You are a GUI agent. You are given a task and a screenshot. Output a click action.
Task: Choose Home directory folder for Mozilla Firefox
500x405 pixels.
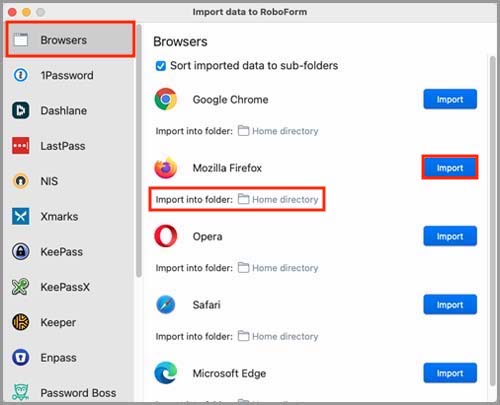click(x=278, y=199)
